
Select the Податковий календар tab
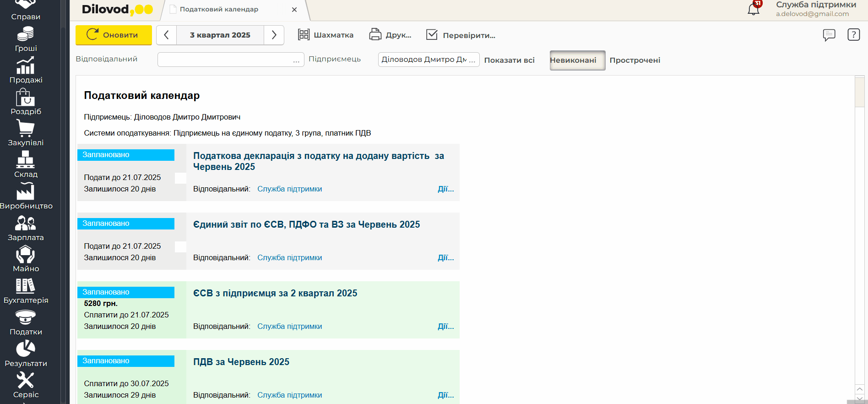point(219,10)
